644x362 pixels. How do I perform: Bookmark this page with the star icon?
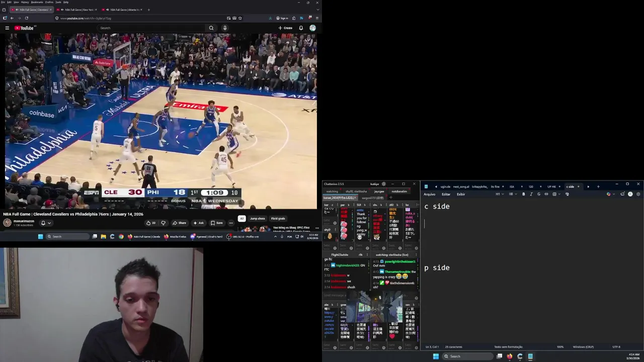coord(240,18)
